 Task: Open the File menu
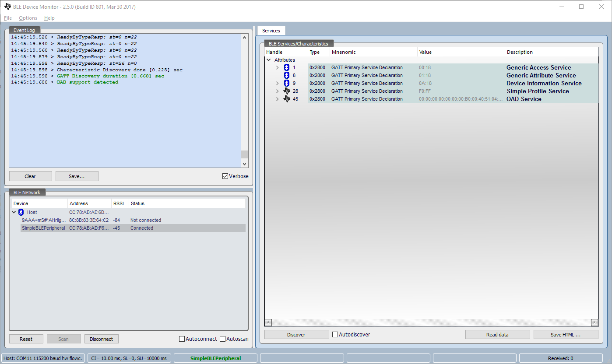(x=8, y=18)
